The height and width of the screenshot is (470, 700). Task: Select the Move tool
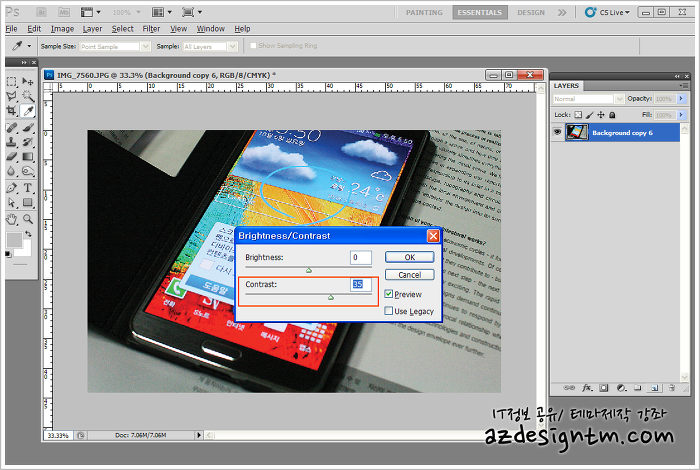pos(28,82)
